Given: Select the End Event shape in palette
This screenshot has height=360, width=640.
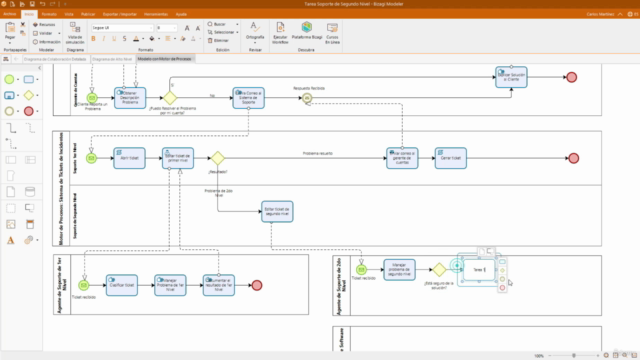Looking at the screenshot, I should (x=29, y=111).
